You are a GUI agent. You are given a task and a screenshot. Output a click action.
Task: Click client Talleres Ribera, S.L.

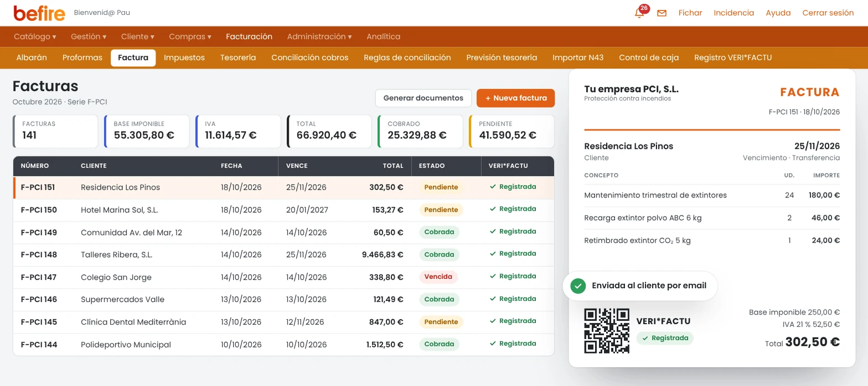pos(116,255)
